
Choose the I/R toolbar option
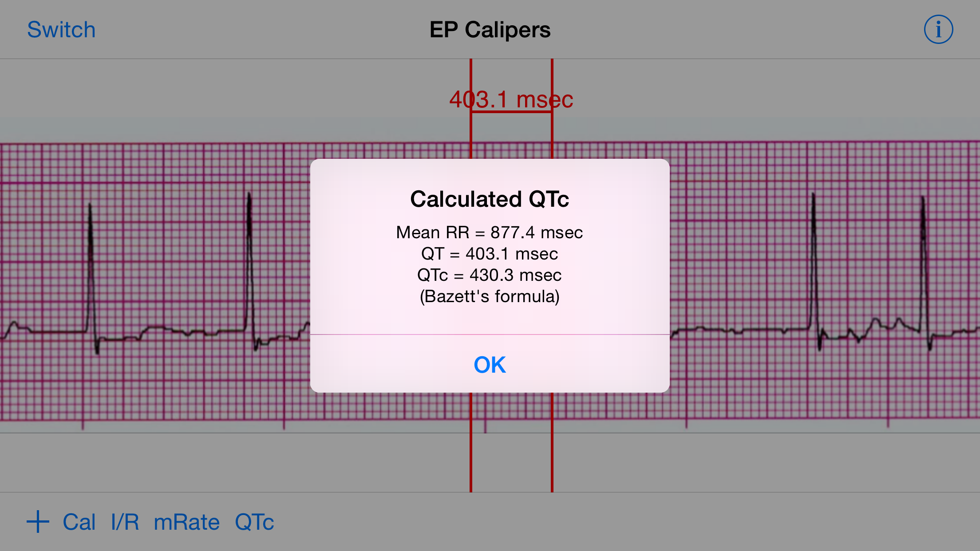(x=125, y=522)
